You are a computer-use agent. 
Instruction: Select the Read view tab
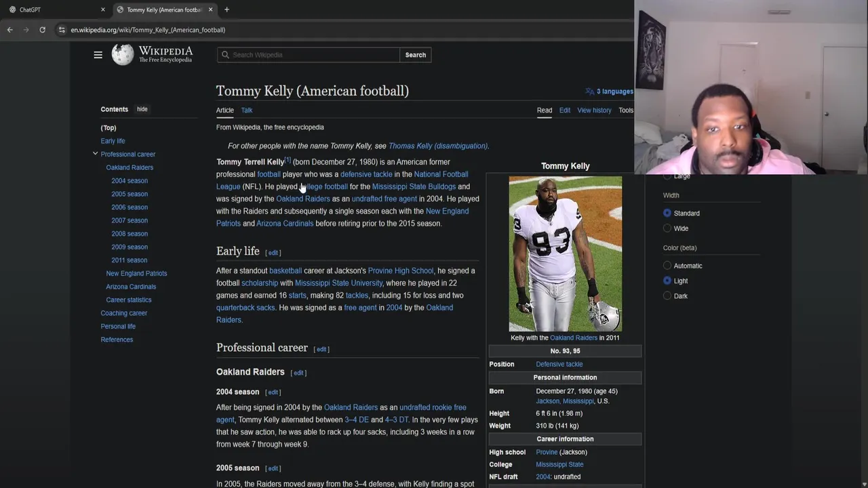545,110
